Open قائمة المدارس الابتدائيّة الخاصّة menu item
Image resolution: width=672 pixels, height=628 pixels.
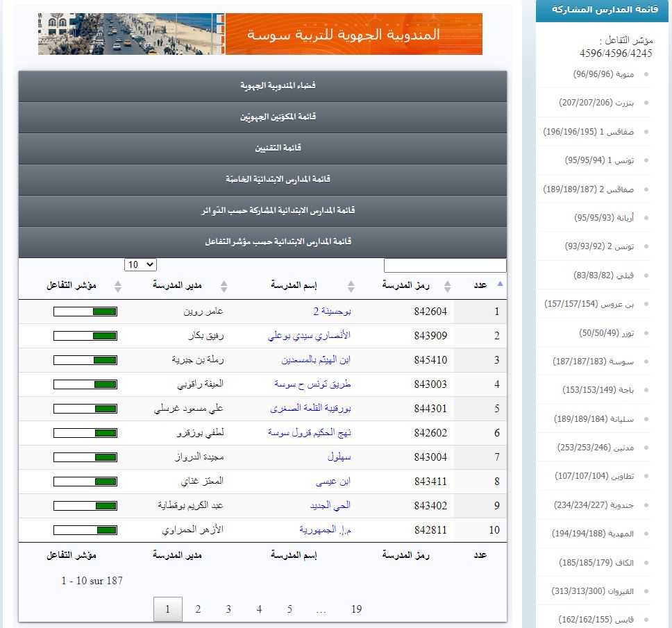(262, 180)
